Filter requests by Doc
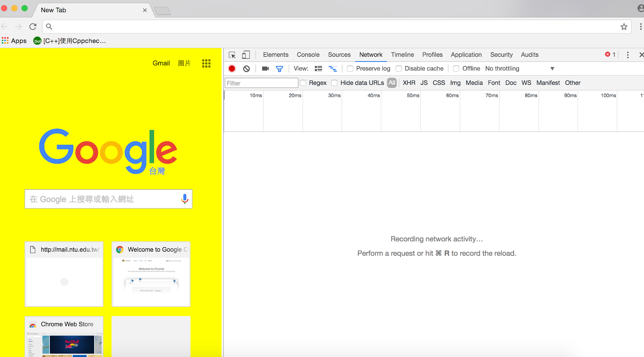Screen dimensions: 644x357 coord(511,83)
